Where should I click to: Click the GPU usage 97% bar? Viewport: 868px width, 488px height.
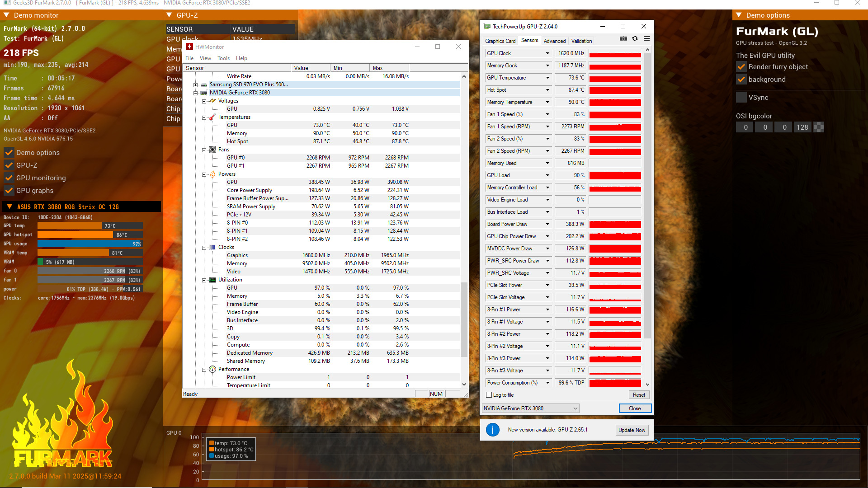pyautogui.click(x=90, y=244)
